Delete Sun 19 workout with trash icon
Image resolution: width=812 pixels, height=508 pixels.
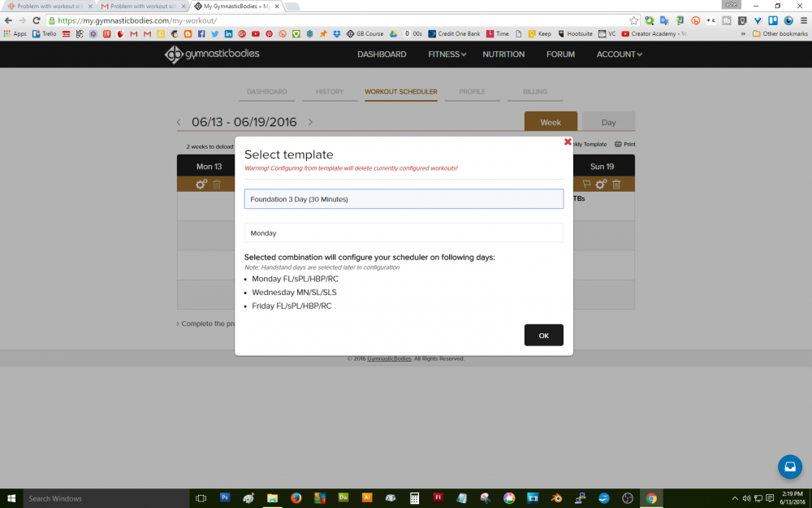point(616,184)
